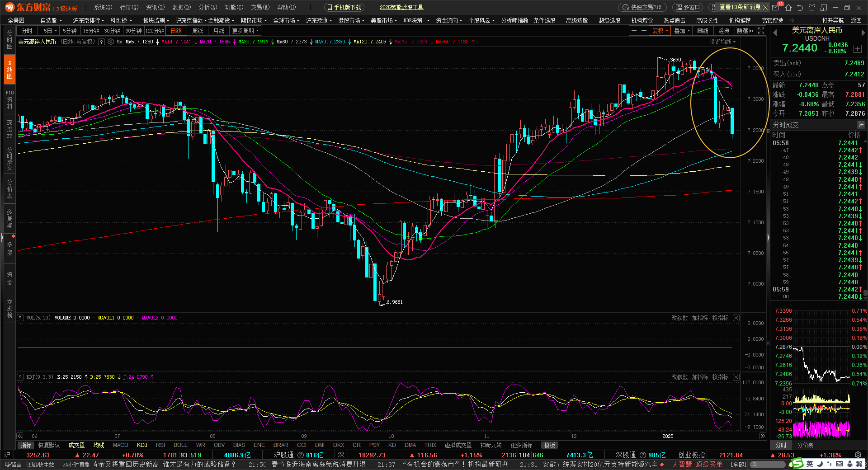Image resolution: width=868 pixels, height=470 pixels.
Task: Show more screening tabs chevron
Action: pos(792,20)
